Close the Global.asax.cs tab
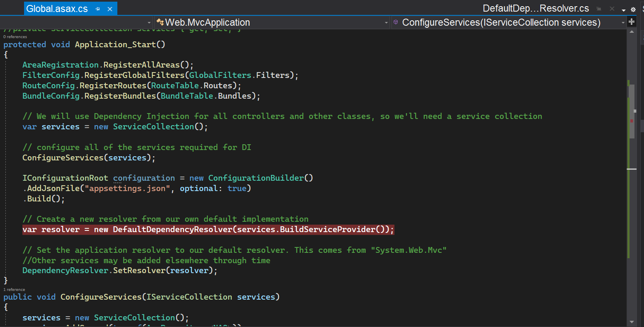This screenshot has width=644, height=327. click(109, 9)
